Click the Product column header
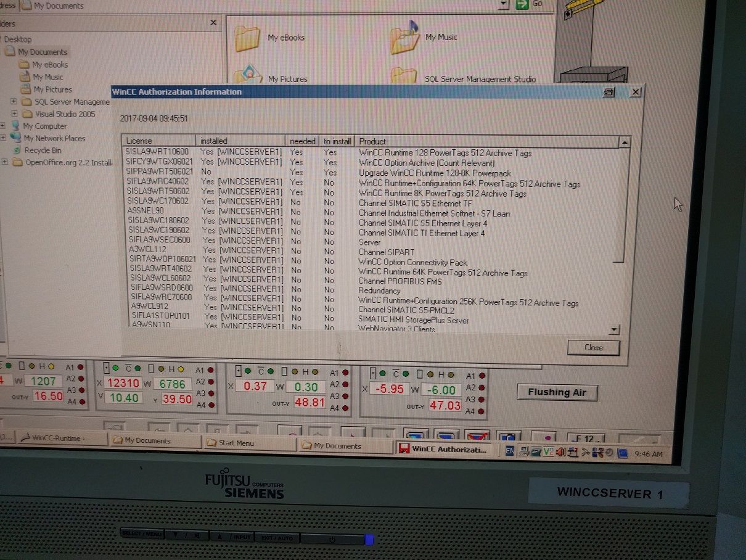The height and width of the screenshot is (560, 746). [487, 142]
